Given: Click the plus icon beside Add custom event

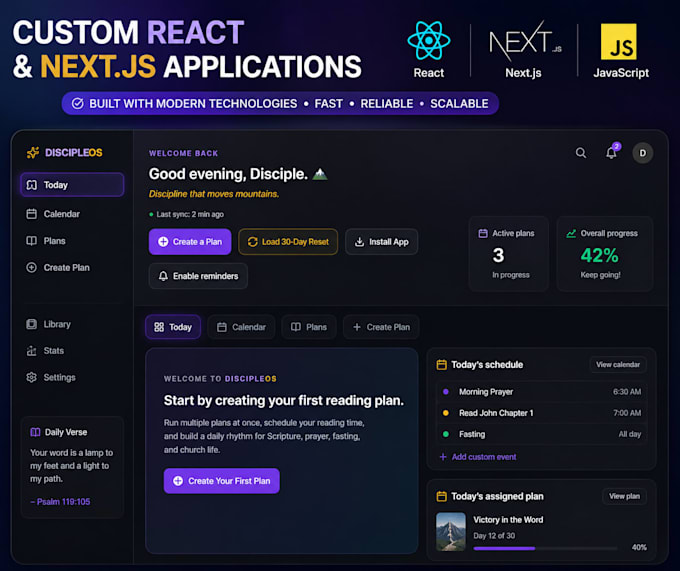Looking at the screenshot, I should (x=443, y=457).
